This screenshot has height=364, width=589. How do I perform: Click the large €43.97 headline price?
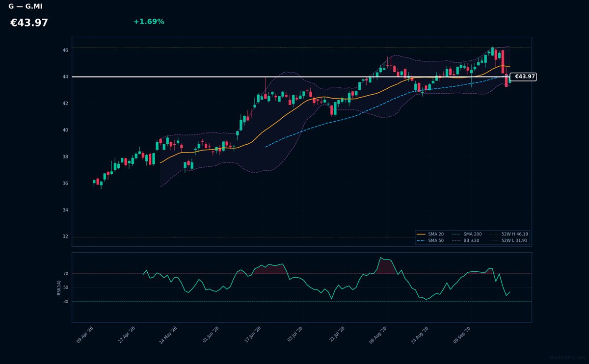coord(29,23)
